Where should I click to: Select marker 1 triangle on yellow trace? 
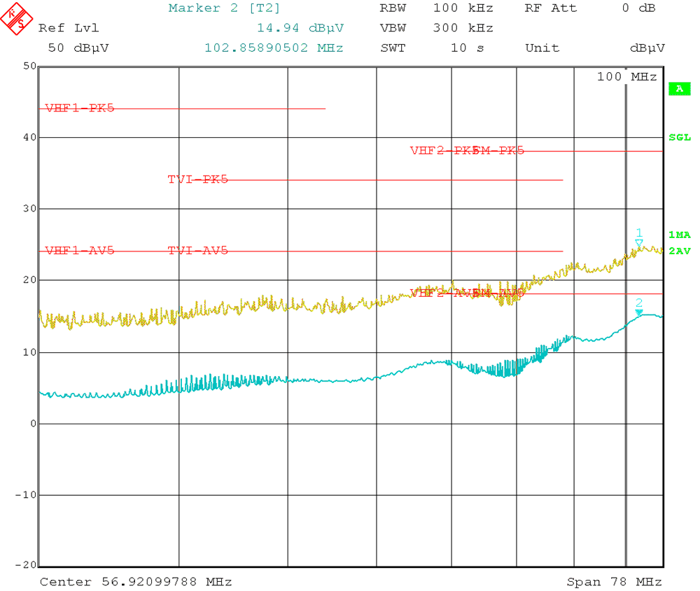coord(638,241)
